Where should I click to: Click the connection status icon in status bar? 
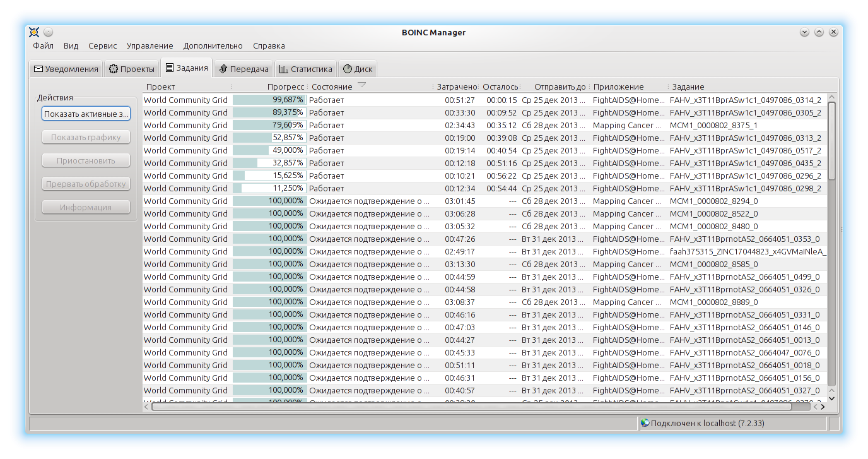tap(645, 423)
